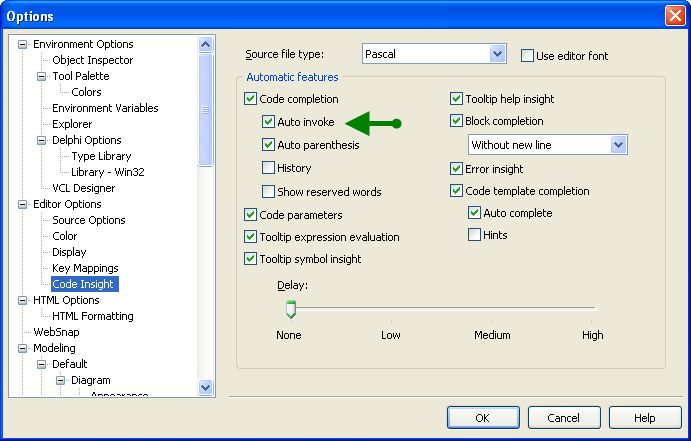Collapse the Delphi Options tree node

point(42,140)
